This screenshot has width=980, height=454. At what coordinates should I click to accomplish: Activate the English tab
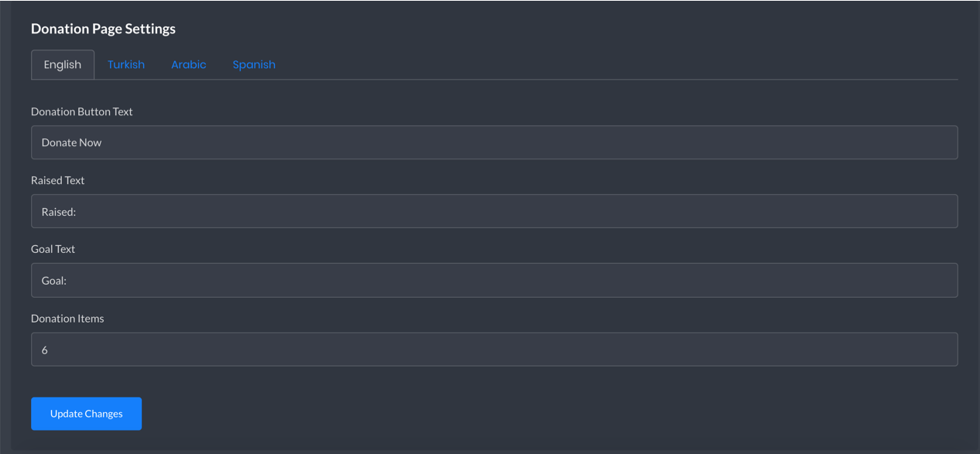coord(63,64)
